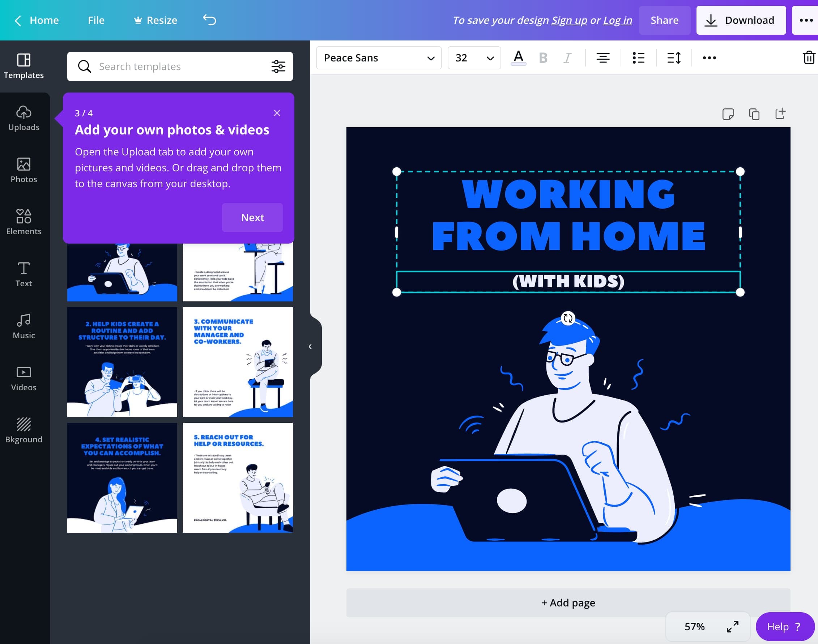Collapse the side panel
This screenshot has height=644, width=818.
coord(310,347)
